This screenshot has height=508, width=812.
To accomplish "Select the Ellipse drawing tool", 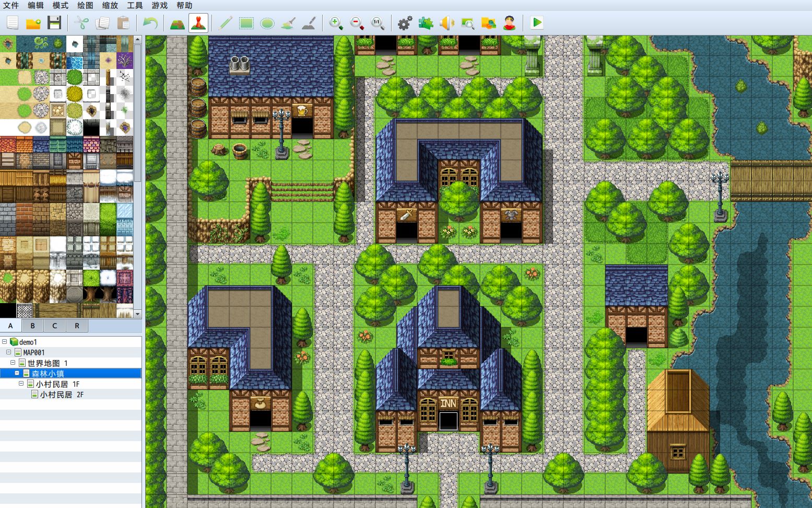I will point(267,23).
